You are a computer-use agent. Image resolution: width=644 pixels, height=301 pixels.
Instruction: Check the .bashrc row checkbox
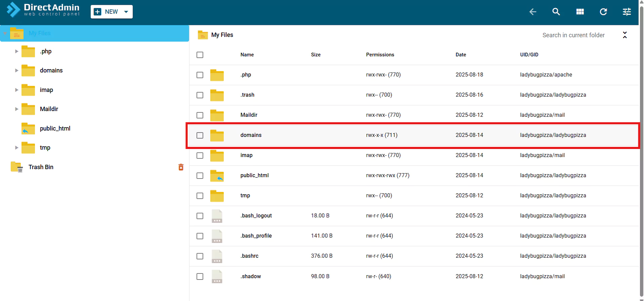pyautogui.click(x=200, y=256)
